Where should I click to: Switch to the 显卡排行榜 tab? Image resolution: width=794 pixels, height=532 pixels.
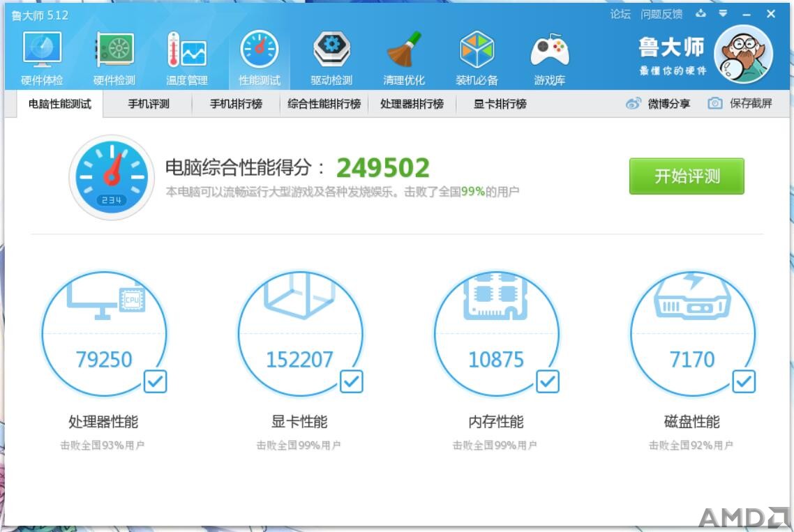point(500,105)
